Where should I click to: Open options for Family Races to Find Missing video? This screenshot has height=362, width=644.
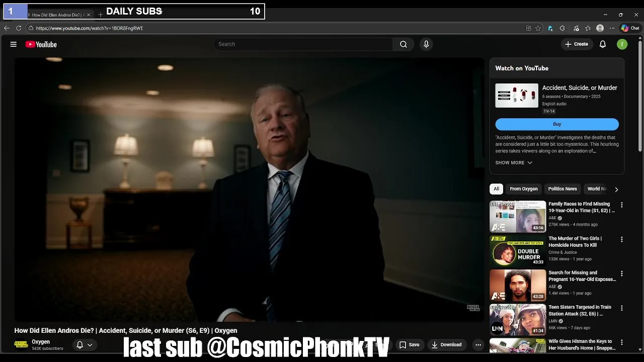[622, 205]
